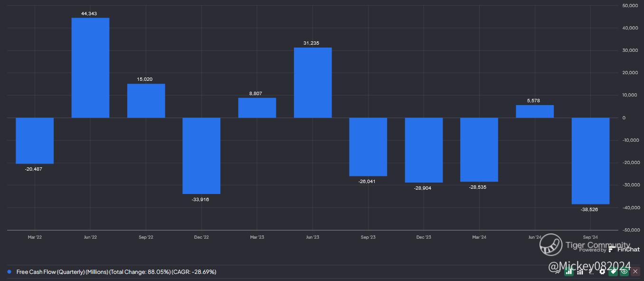Image resolution: width=644 pixels, height=281 pixels.
Task: Click the 44,343 data label
Action: click(x=89, y=14)
